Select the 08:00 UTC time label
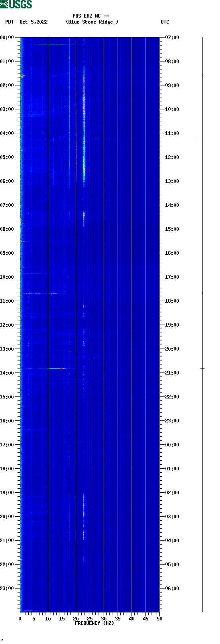Image resolution: width=220 pixels, height=644 pixels. (x=172, y=61)
